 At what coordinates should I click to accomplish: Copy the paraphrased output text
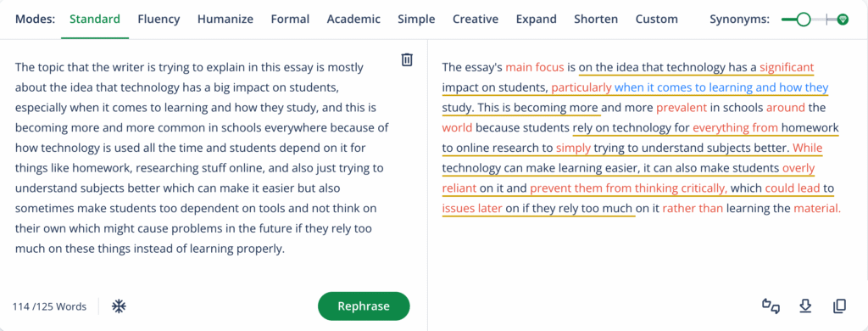(840, 306)
